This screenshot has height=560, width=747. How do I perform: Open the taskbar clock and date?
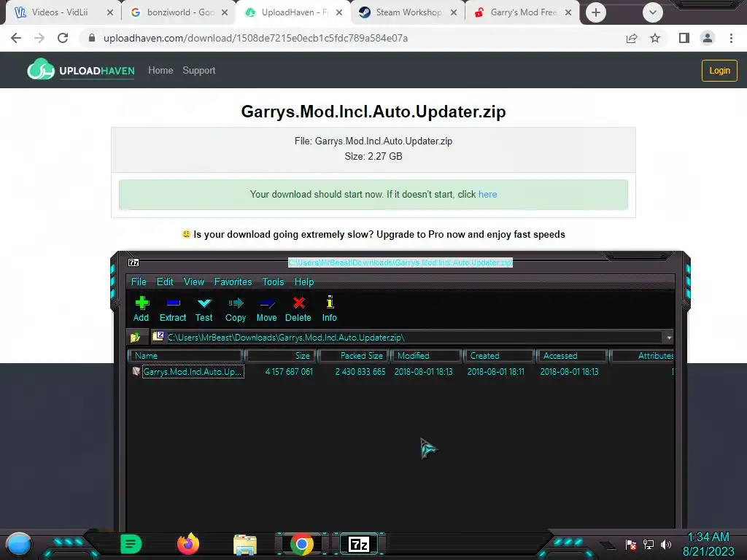(x=708, y=544)
